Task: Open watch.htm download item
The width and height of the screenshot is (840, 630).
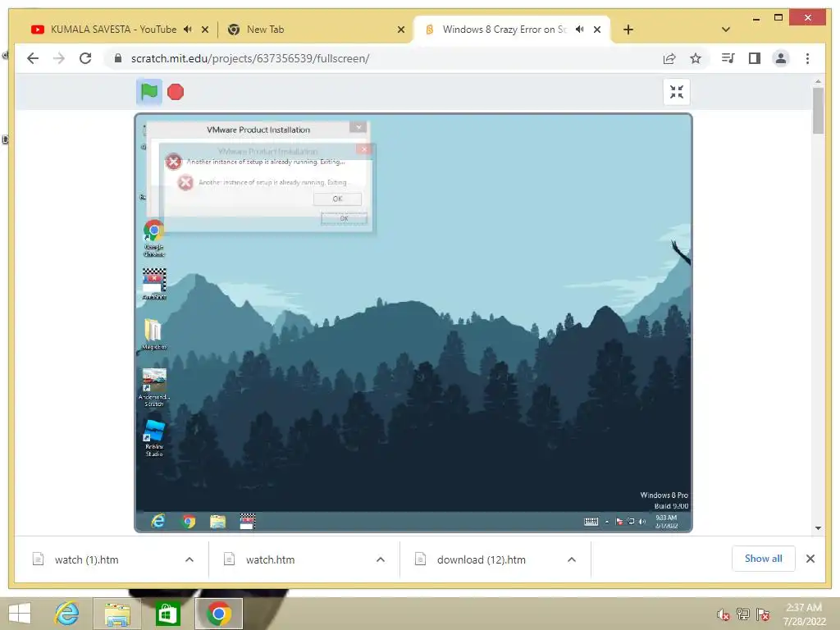Action: [x=269, y=559]
